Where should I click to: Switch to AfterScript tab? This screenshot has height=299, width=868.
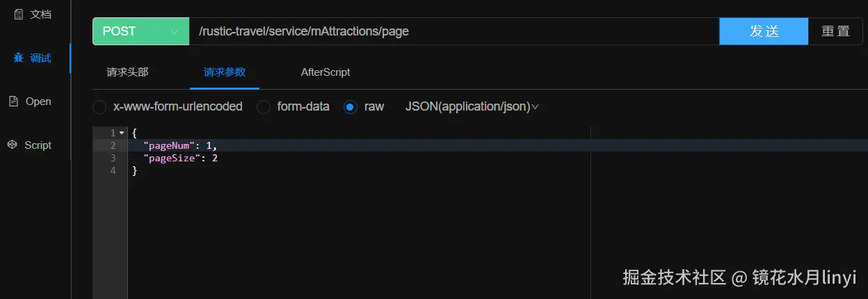(325, 72)
